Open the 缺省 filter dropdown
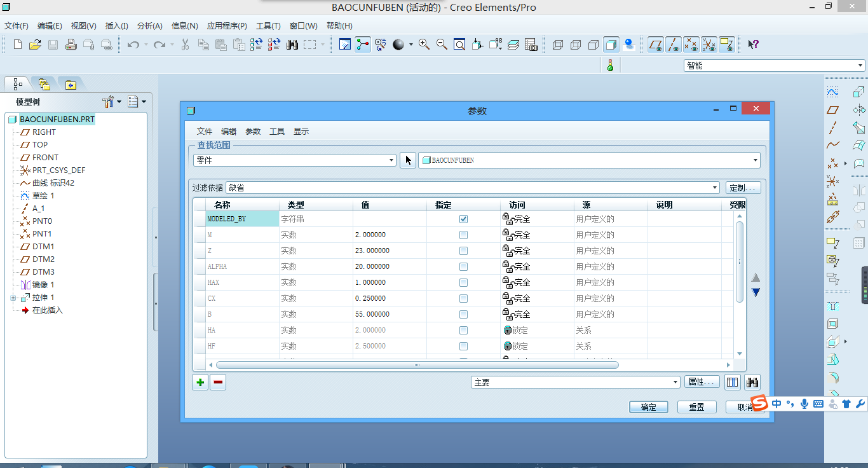This screenshot has width=868, height=468. 715,188
